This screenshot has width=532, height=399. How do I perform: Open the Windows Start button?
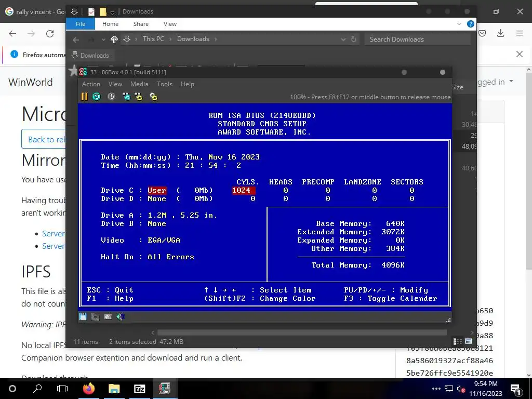tap(12, 389)
